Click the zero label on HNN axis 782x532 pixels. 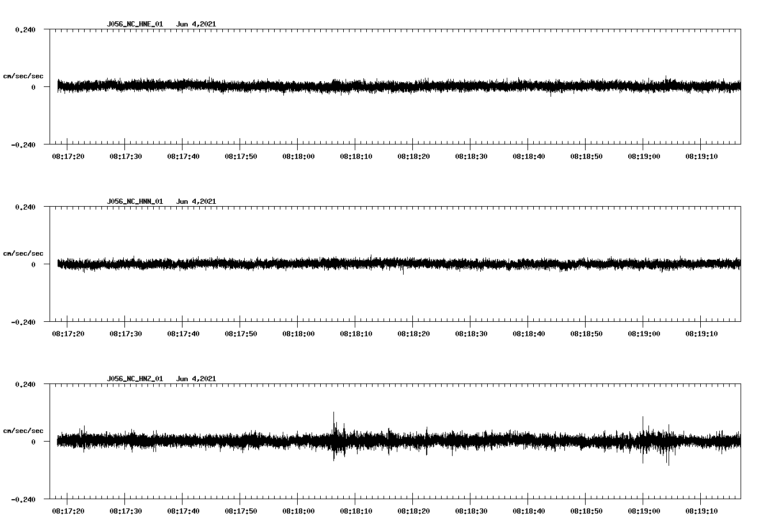point(33,265)
